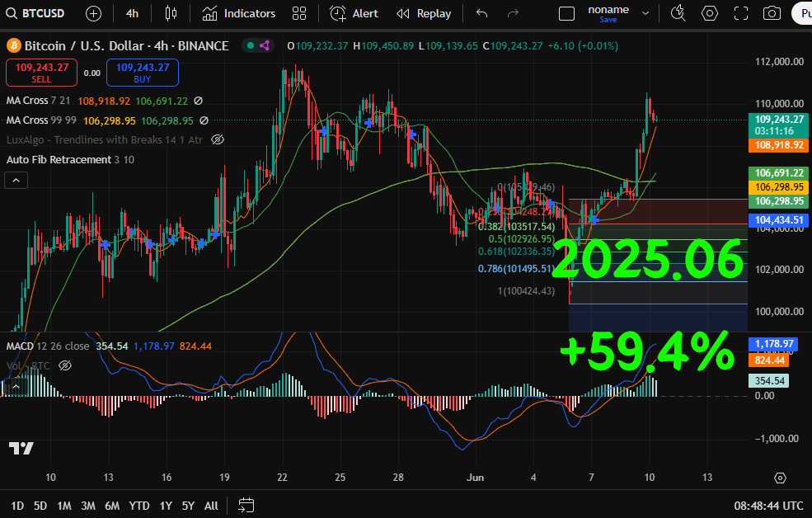Screen dimensions: 812x518
Task: Open chart settings hexagon icon
Action: [710, 13]
